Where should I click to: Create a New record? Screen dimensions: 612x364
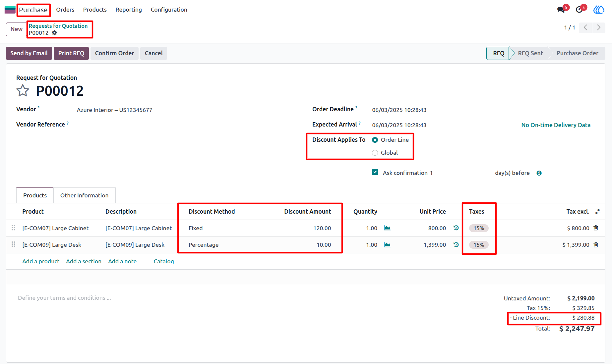(17, 29)
